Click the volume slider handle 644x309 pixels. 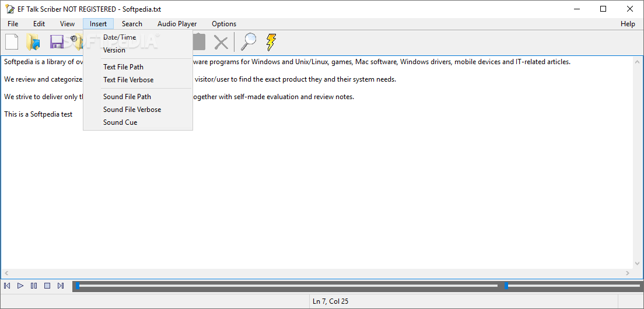tap(506, 286)
